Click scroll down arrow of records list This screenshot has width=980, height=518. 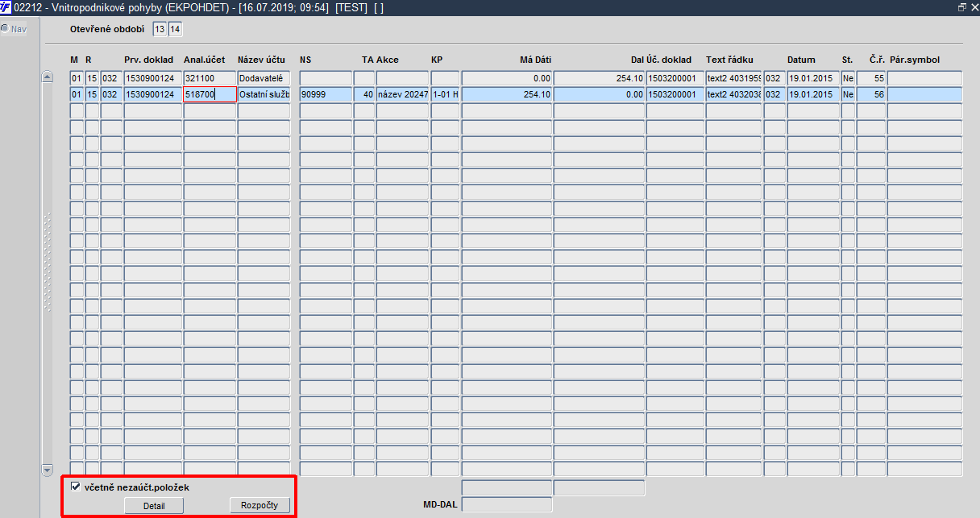pyautogui.click(x=47, y=470)
